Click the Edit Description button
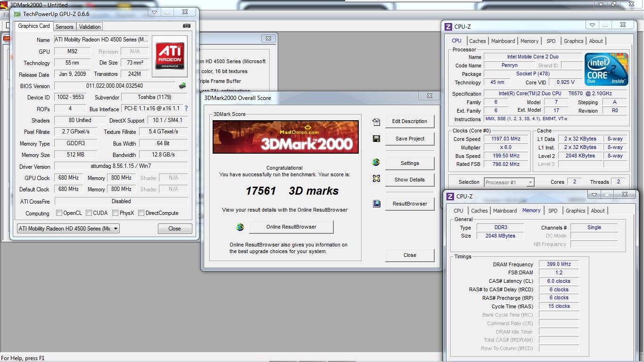Image resolution: width=644 pixels, height=362 pixels. (410, 121)
